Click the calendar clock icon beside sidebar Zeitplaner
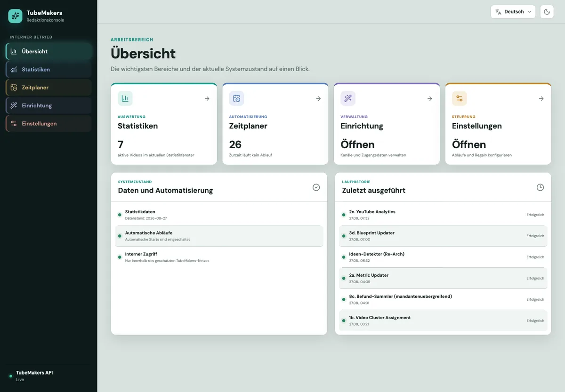This screenshot has width=565, height=392. (x=14, y=88)
